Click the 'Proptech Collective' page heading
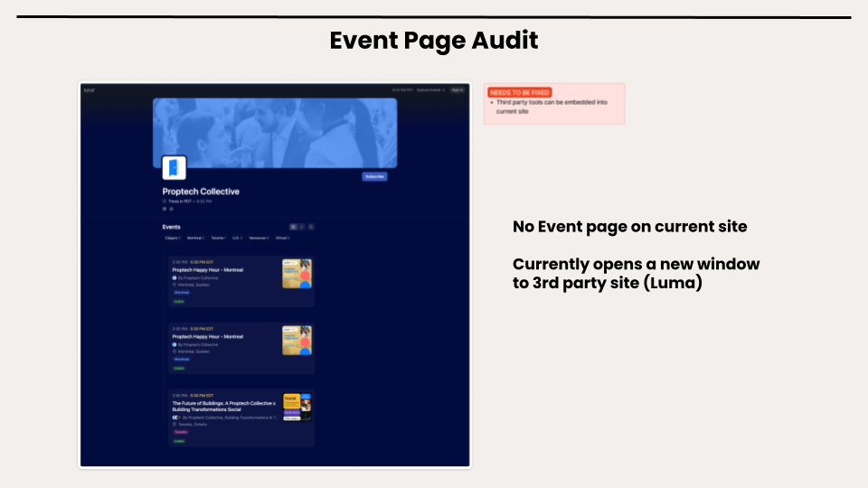 [x=201, y=192]
